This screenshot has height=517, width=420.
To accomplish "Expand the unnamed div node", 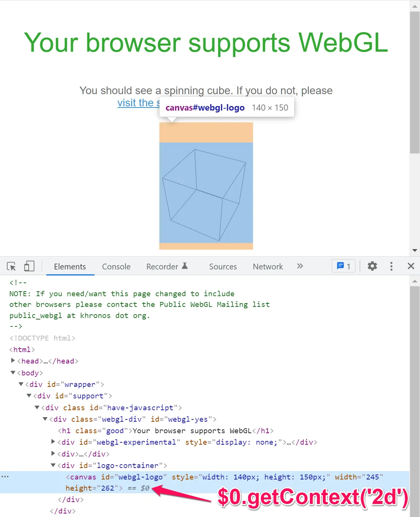I will click(x=53, y=453).
